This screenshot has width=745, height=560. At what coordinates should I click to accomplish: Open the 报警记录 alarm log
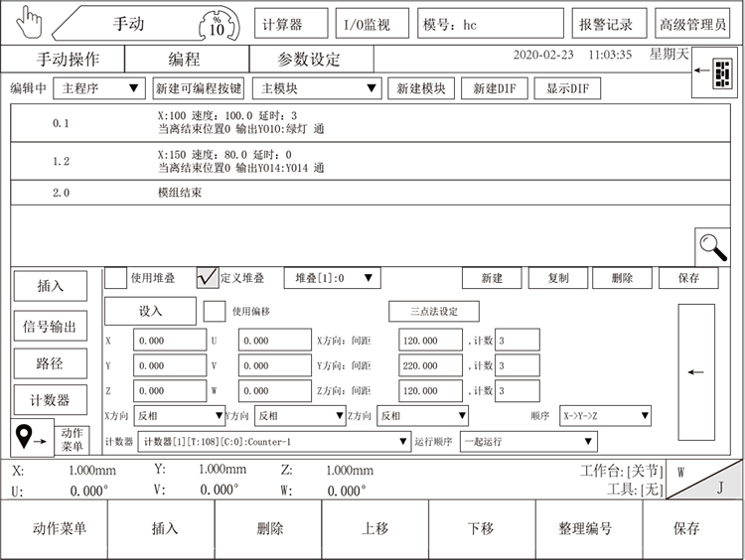(x=606, y=24)
